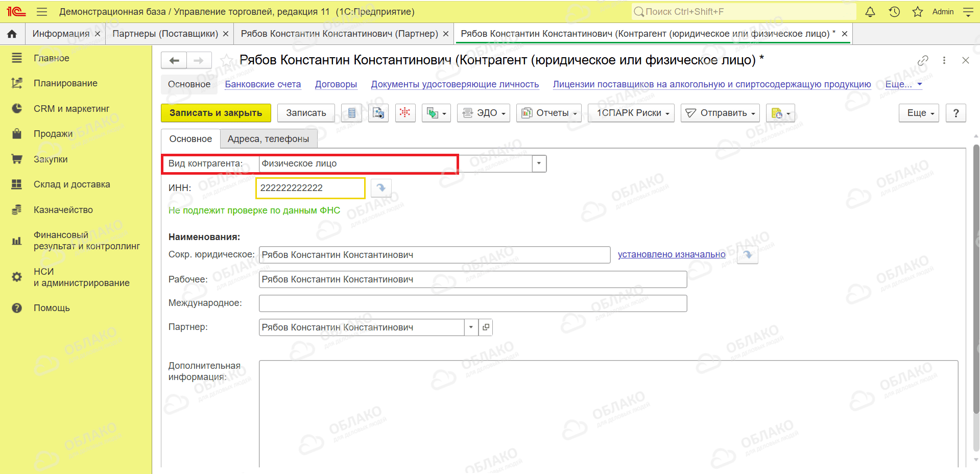The width and height of the screenshot is (980, 474).
Task: Open the document list icon in the toolbar
Action: (x=351, y=113)
